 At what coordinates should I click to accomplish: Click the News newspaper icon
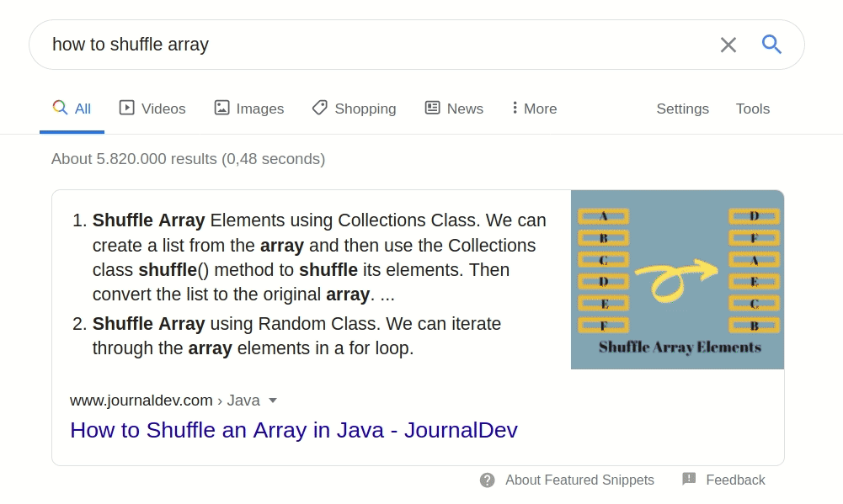tap(433, 108)
